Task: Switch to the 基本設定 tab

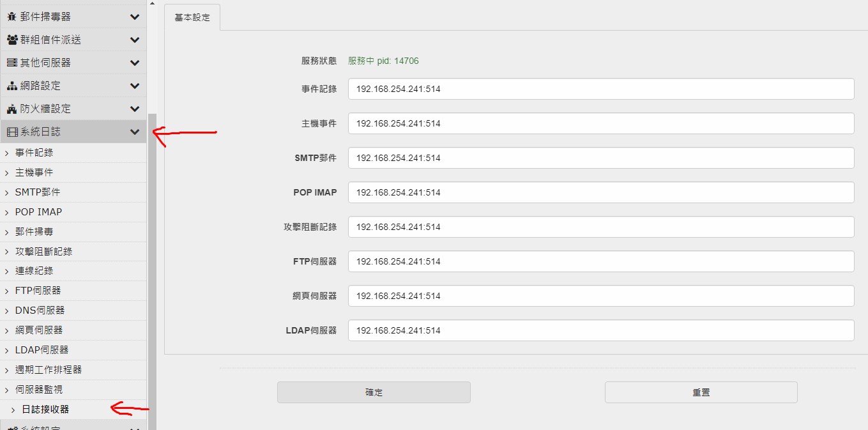Action: (192, 18)
